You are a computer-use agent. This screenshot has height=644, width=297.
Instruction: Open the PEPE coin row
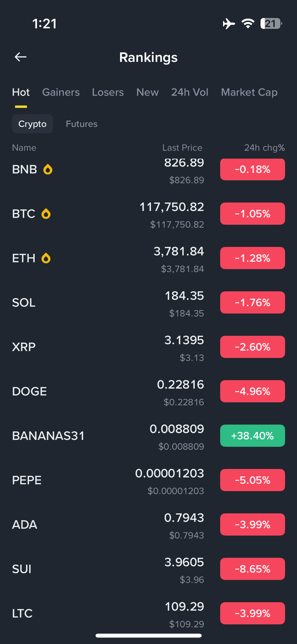(148, 480)
